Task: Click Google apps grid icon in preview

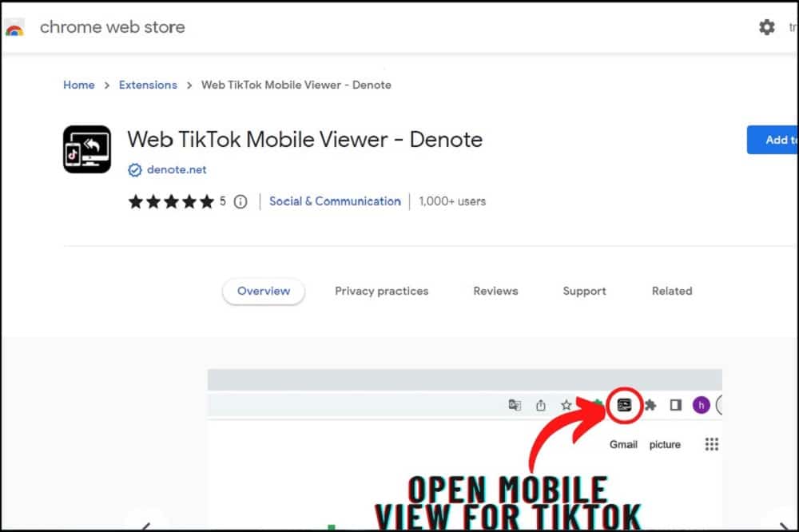Action: 711,444
